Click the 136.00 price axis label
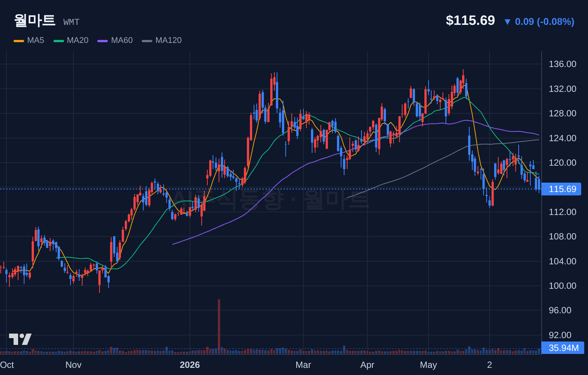 point(562,64)
